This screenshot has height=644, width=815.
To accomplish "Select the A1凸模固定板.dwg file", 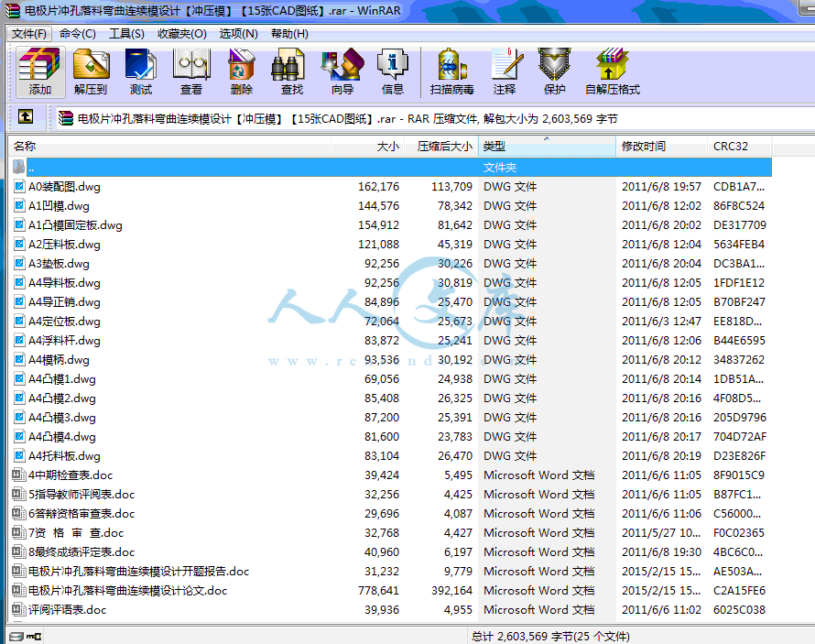I will (x=75, y=225).
